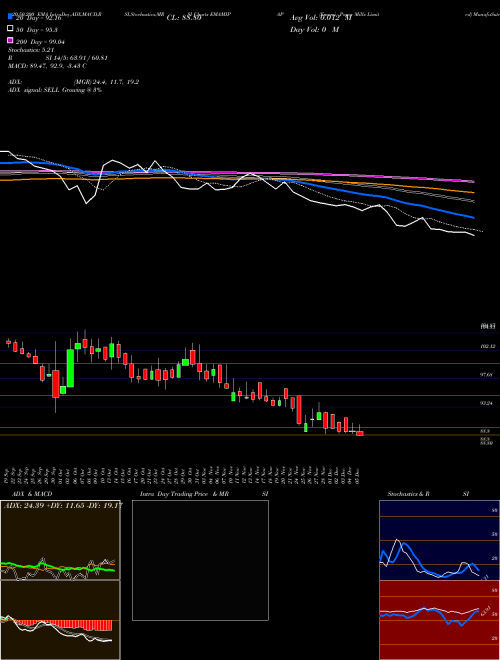
Task: Click the white 50 Day legend swatch
Action: tap(10, 29)
